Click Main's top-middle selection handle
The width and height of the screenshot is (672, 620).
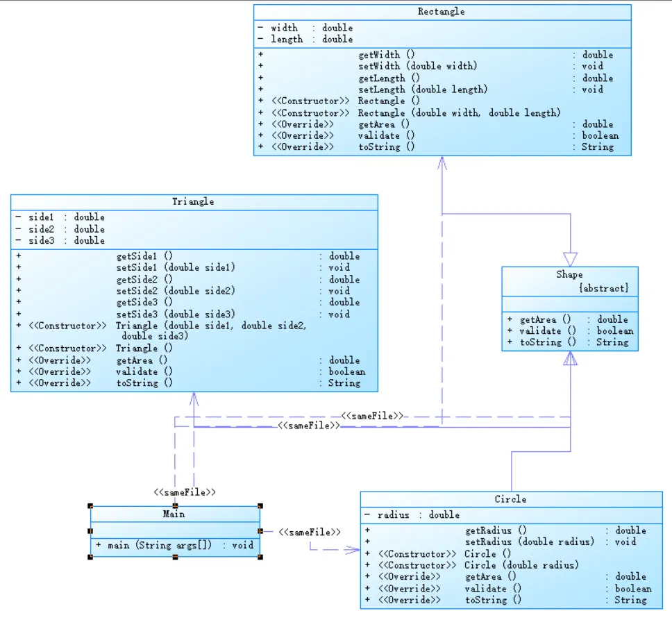(175, 506)
